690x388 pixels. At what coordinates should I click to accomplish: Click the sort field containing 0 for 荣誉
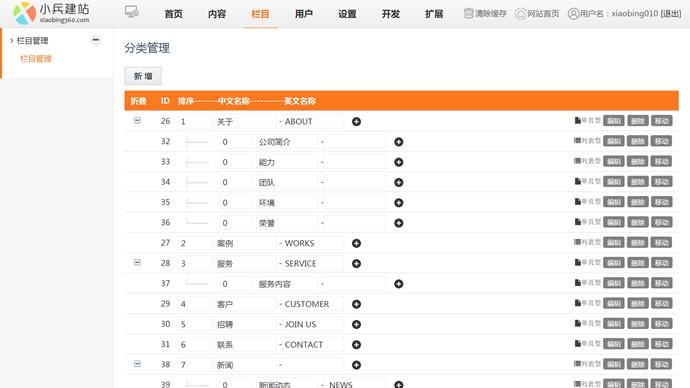point(237,223)
